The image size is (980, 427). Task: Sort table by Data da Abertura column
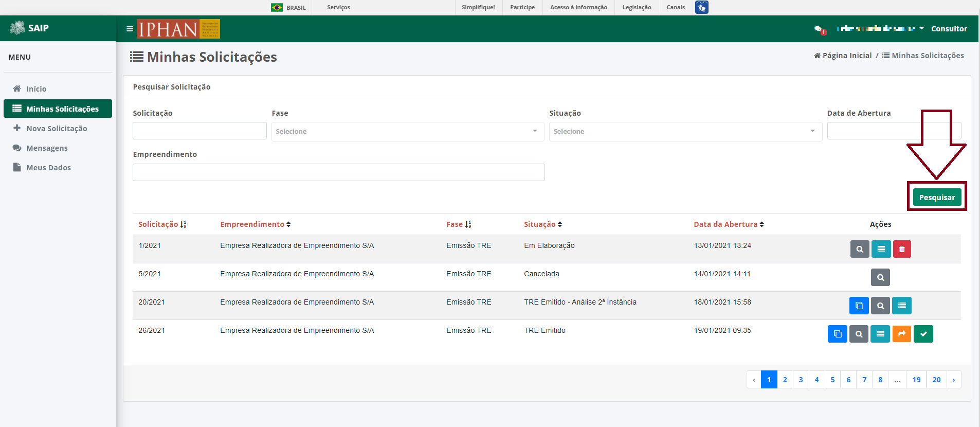pos(729,224)
